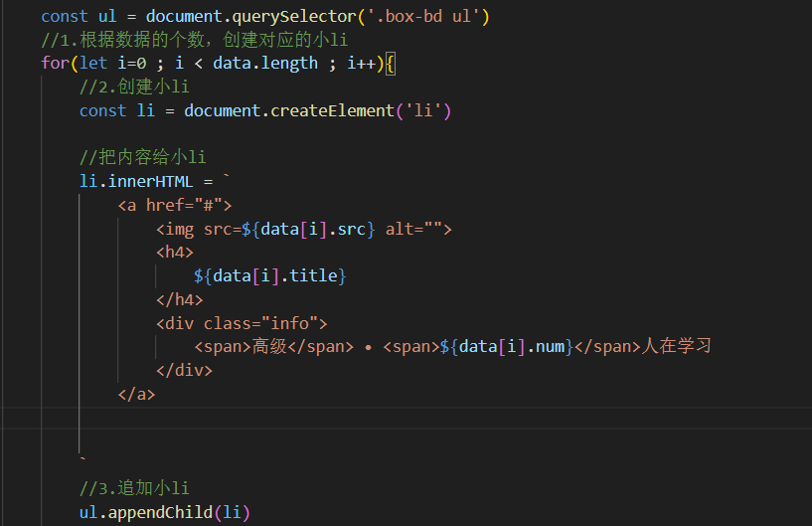Click the i++ increment in for loop
The width and height of the screenshot is (812, 526).
362,64
